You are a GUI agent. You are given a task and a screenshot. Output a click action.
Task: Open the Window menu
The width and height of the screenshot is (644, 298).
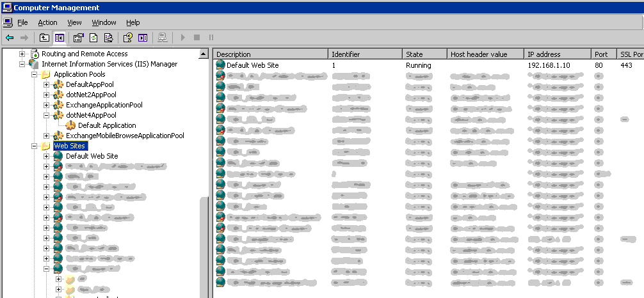point(95,22)
